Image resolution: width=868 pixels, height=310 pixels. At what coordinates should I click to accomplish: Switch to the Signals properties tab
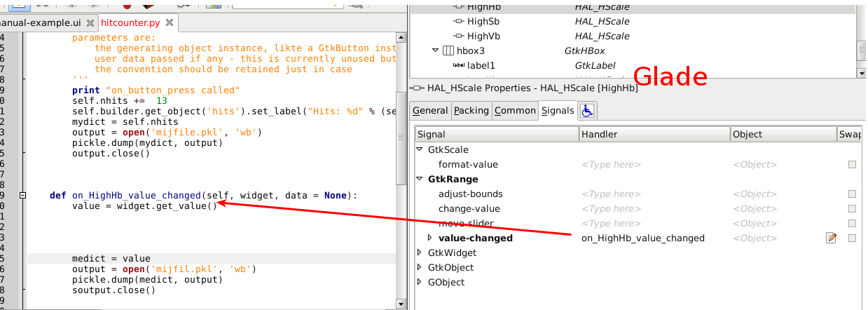click(558, 111)
